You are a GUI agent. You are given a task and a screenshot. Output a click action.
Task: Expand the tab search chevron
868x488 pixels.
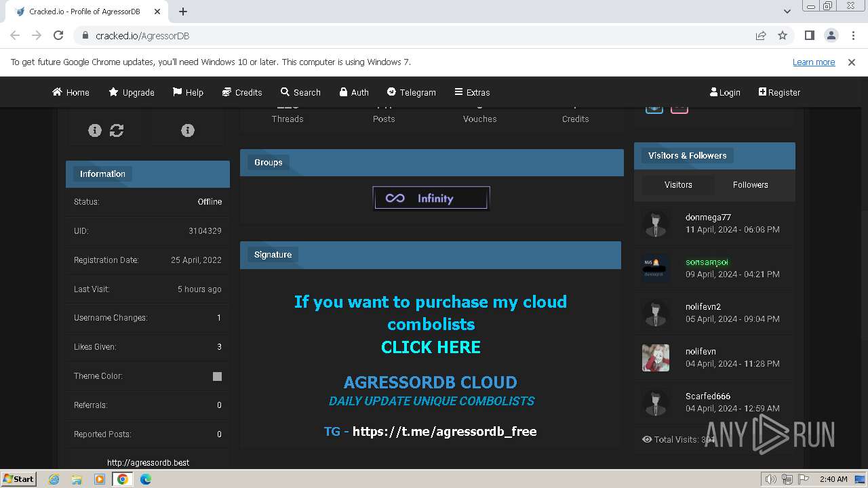[x=787, y=12]
